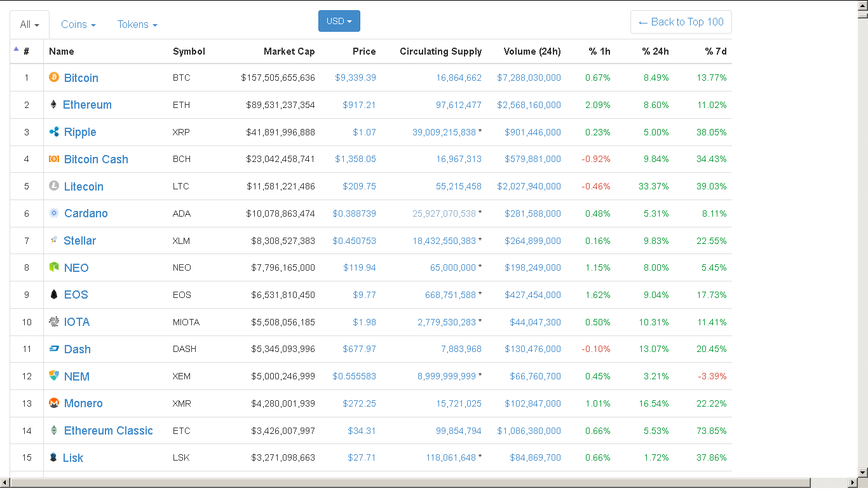868x500 pixels.
Task: Click the horizontal scrollbar right arrow
Action: point(853,483)
